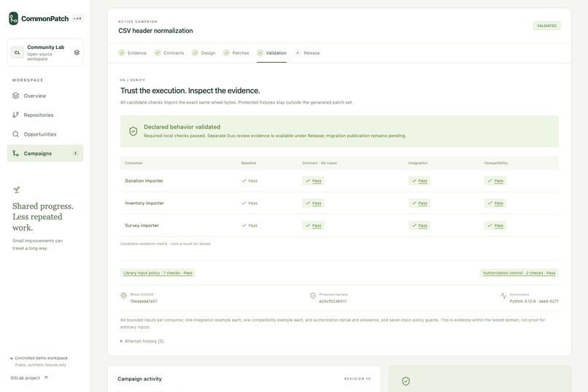The image size is (588, 392).
Task: Click the Repositories branch icon
Action: (x=15, y=115)
